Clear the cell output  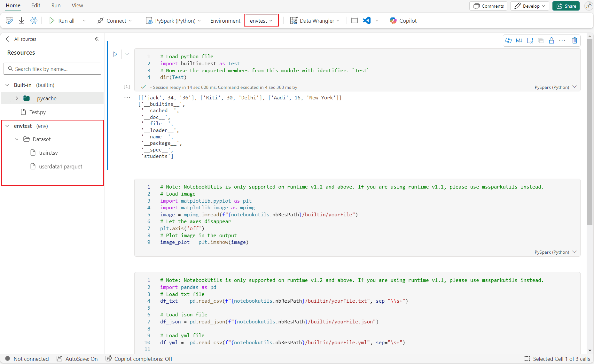(x=530, y=40)
